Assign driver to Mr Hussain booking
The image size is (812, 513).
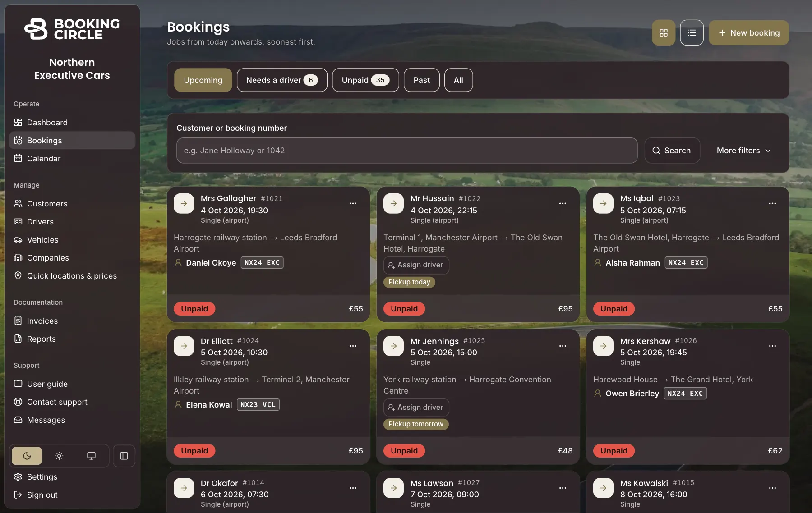click(416, 265)
